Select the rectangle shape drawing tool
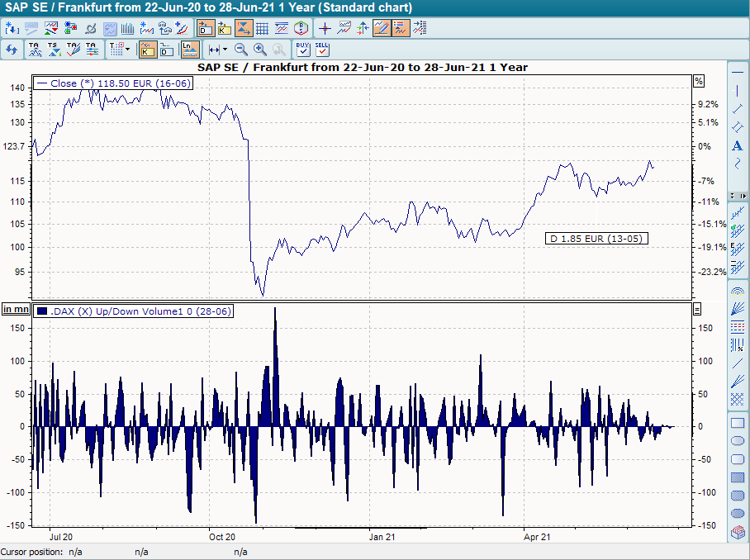Viewport: 750px width, 560px height. (738, 423)
